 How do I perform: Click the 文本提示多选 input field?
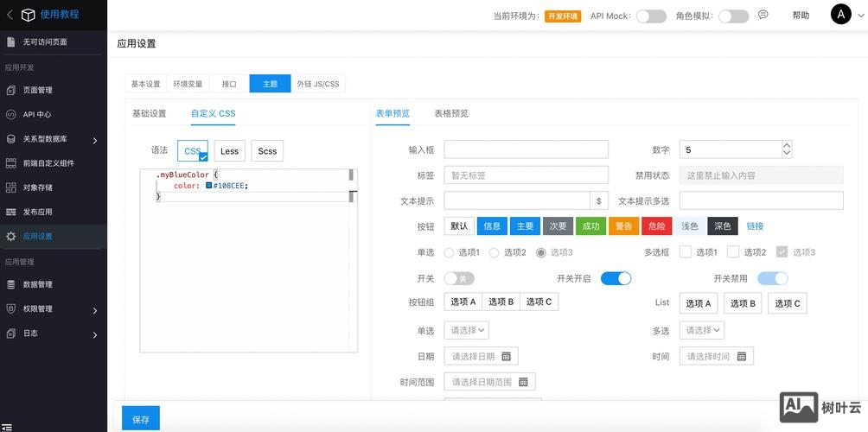pyautogui.click(x=761, y=200)
